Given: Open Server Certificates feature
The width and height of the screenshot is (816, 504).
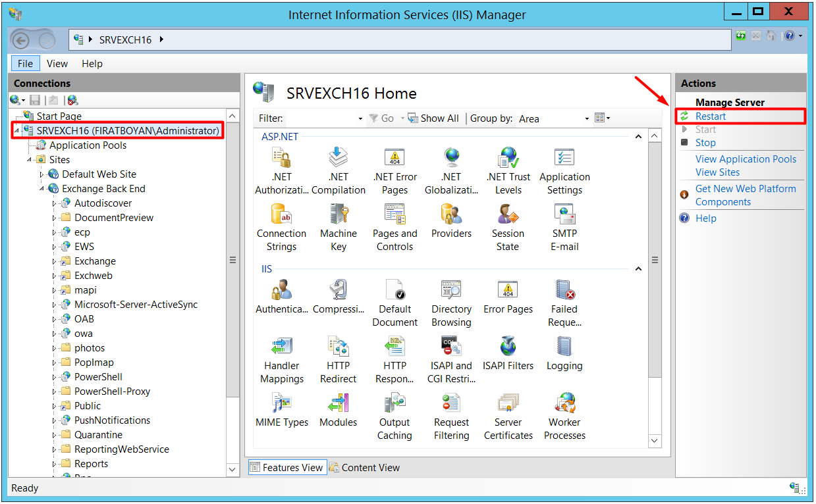Looking at the screenshot, I should (508, 415).
